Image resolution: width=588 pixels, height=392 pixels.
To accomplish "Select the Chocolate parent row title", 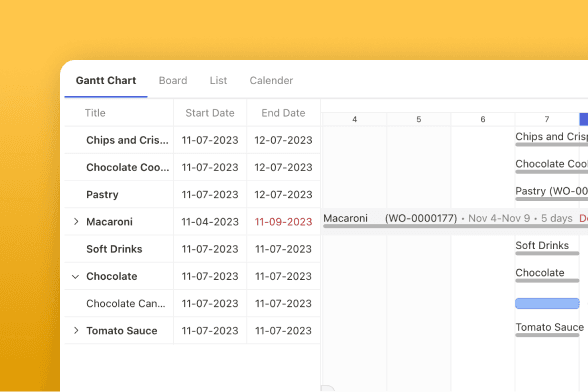I will pyautogui.click(x=112, y=276).
